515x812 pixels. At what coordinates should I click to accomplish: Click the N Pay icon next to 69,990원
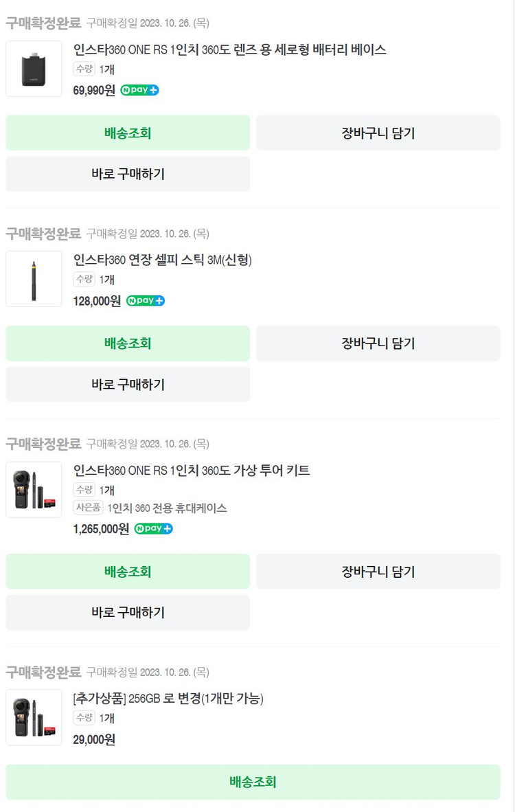click(139, 90)
